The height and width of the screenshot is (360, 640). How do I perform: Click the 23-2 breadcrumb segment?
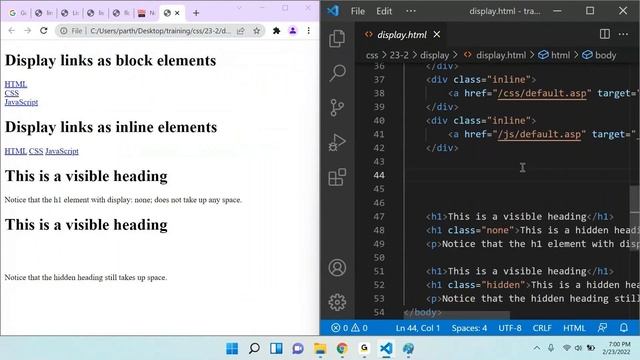399,55
